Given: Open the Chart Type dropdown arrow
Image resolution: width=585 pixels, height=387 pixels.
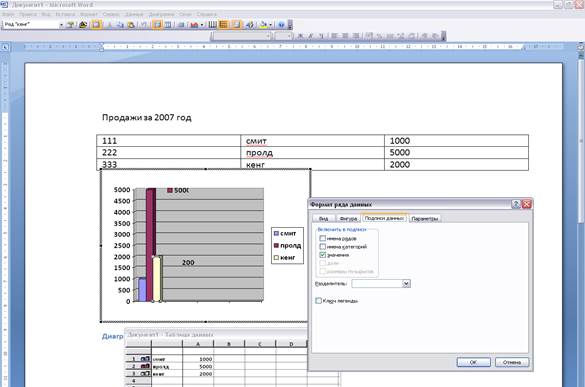Looking at the screenshot, I should pos(202,25).
